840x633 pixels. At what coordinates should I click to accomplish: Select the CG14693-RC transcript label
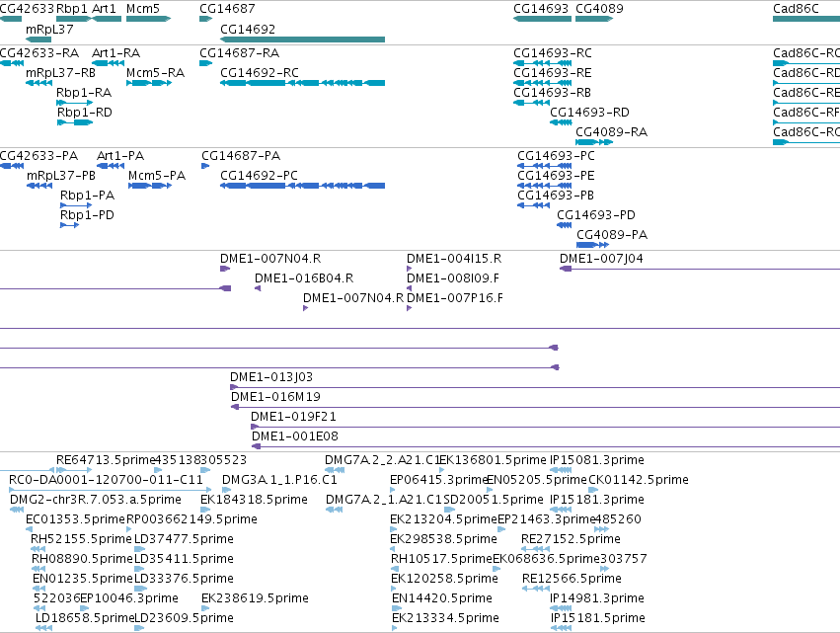[x=553, y=53]
